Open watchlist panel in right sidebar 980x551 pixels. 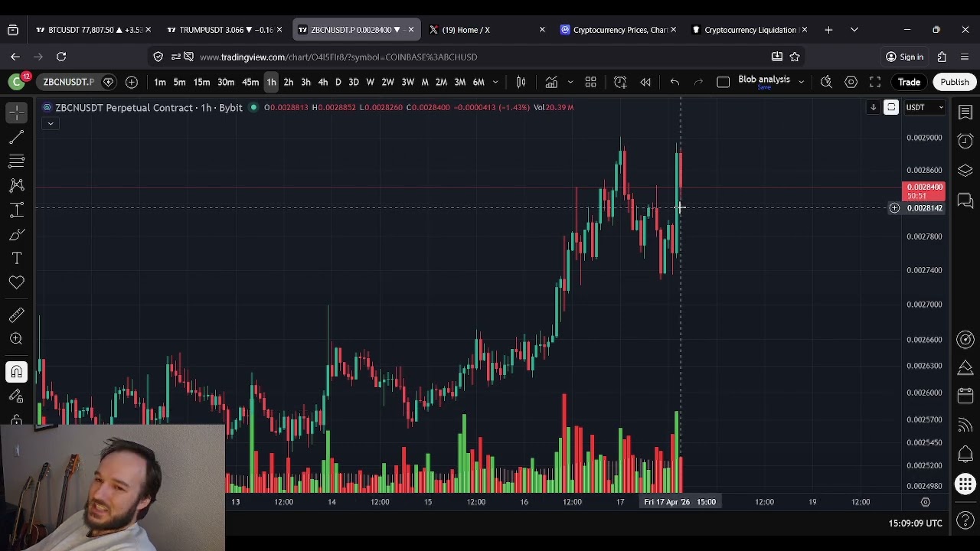tap(965, 112)
